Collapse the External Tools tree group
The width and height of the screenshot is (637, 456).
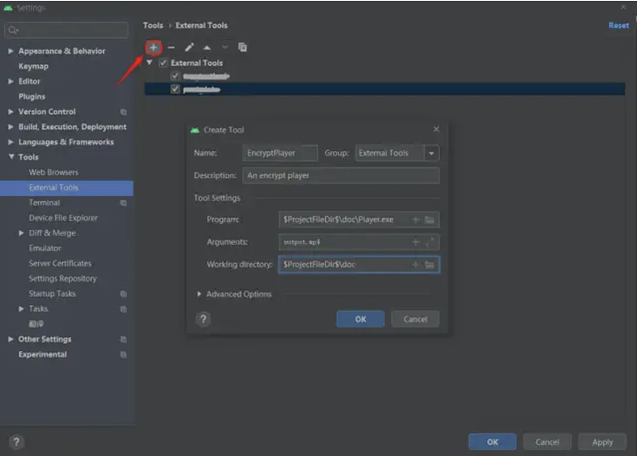pyautogui.click(x=150, y=63)
